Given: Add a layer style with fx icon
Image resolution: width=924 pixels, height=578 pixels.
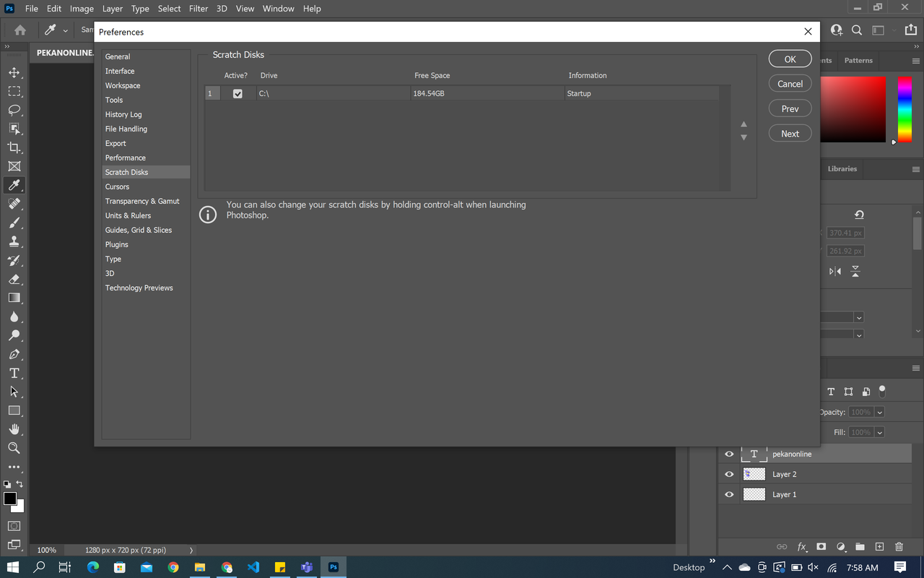Looking at the screenshot, I should pyautogui.click(x=802, y=547).
